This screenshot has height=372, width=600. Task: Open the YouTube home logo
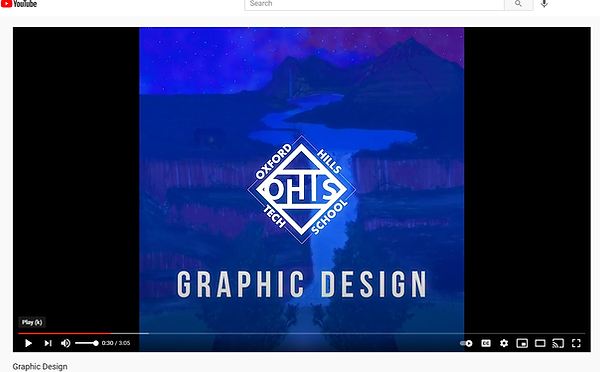click(x=19, y=4)
